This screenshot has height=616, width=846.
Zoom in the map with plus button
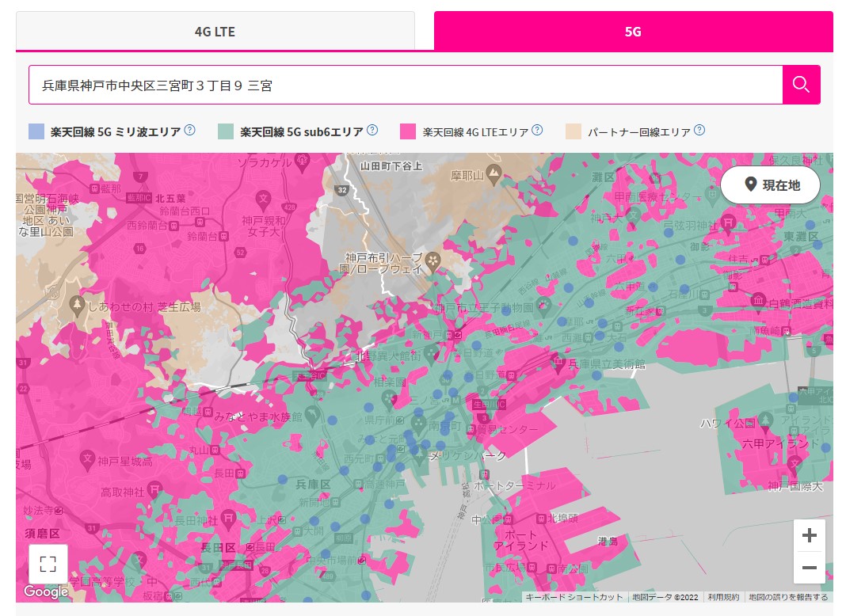point(809,535)
